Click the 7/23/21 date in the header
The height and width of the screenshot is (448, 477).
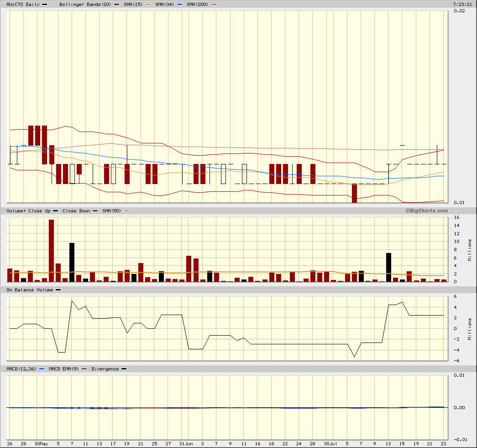tap(462, 5)
